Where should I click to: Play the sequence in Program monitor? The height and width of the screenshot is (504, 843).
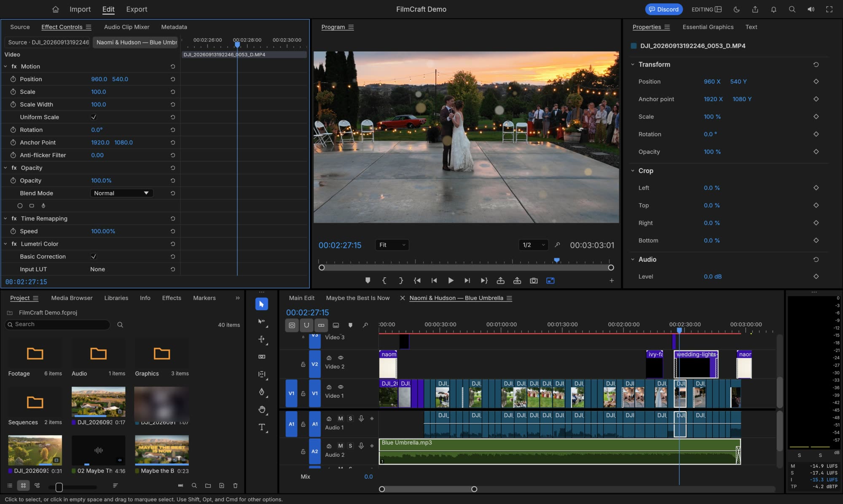(x=451, y=281)
